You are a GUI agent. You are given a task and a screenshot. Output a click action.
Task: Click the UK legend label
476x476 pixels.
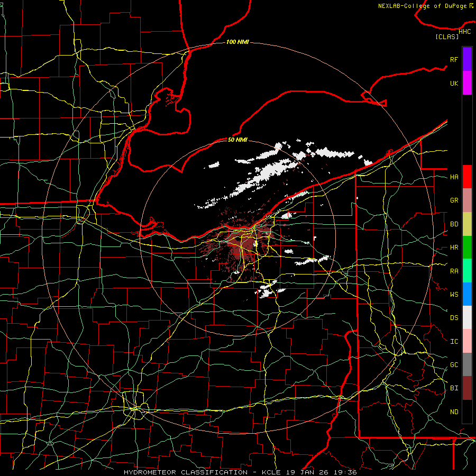coord(454,84)
